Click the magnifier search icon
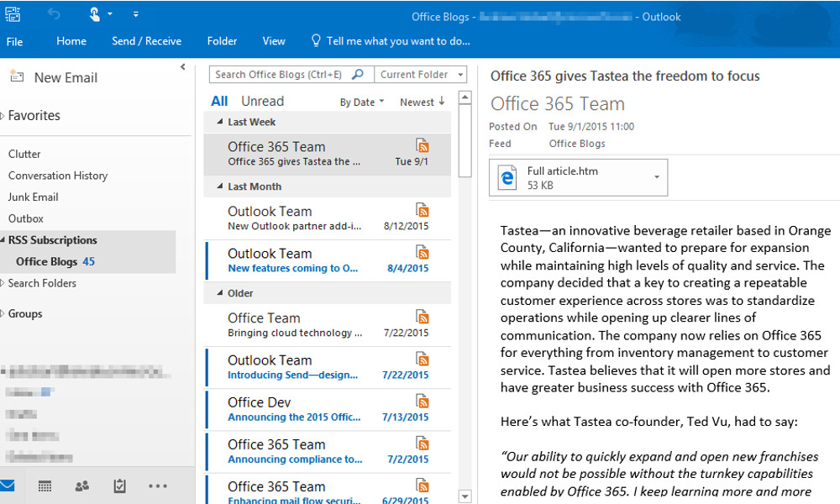Screen dimensions: 840x504 (x=358, y=75)
